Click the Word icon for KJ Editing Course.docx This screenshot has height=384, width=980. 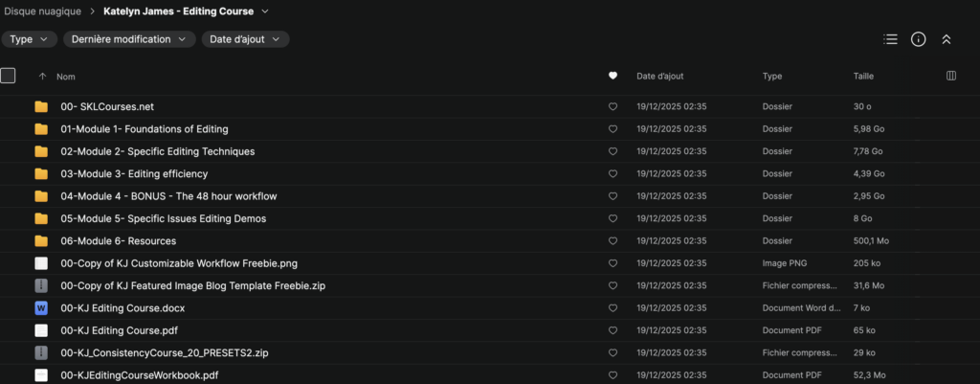coord(41,307)
